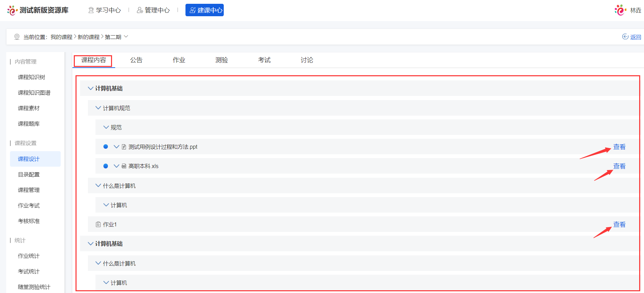Go to 管理中心 in top navigation

click(153, 10)
